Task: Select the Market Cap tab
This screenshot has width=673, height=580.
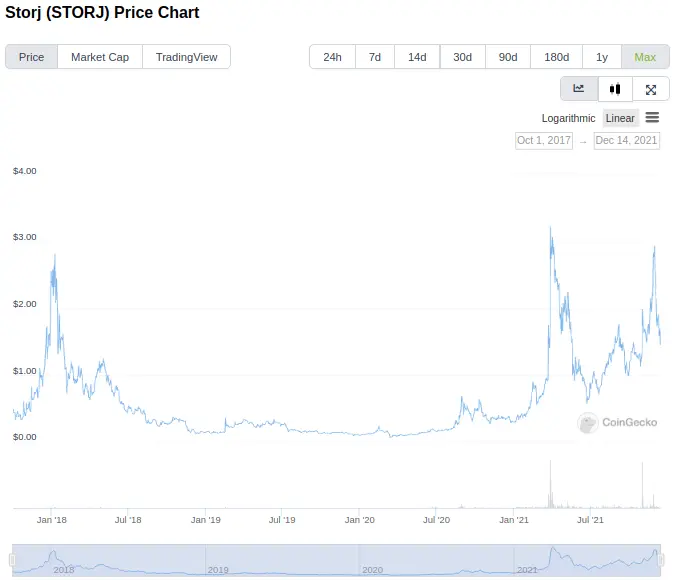Action: (100, 57)
